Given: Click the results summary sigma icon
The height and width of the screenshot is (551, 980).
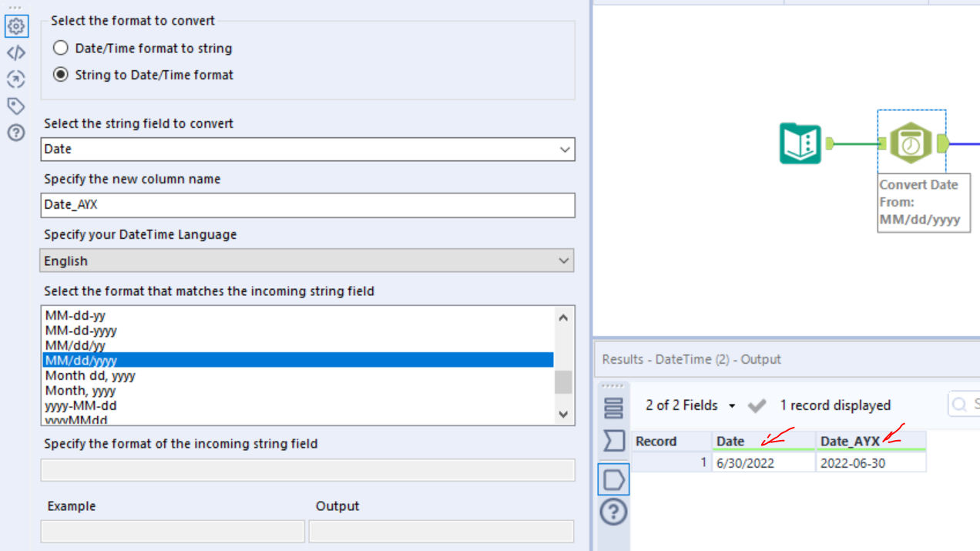Looking at the screenshot, I should pyautogui.click(x=613, y=441).
